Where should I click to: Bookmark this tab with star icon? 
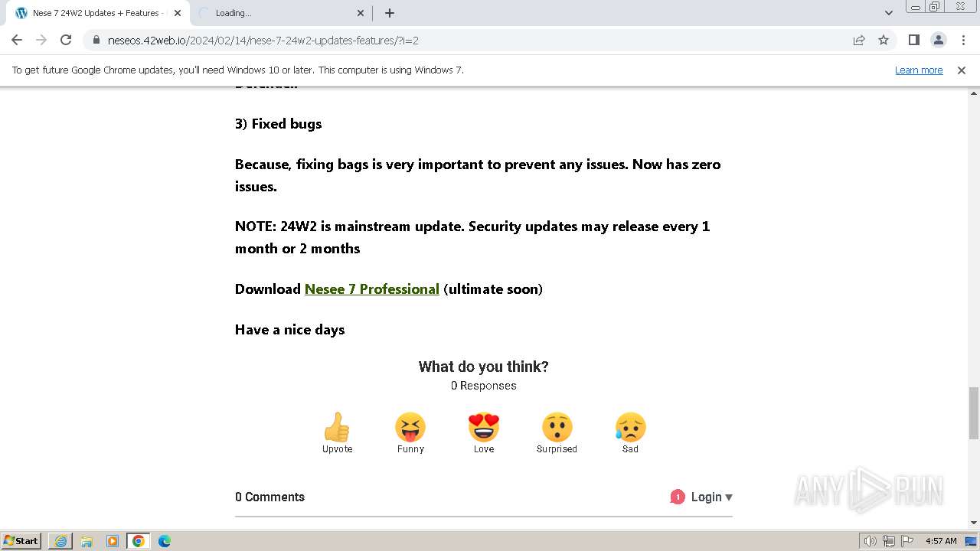884,41
